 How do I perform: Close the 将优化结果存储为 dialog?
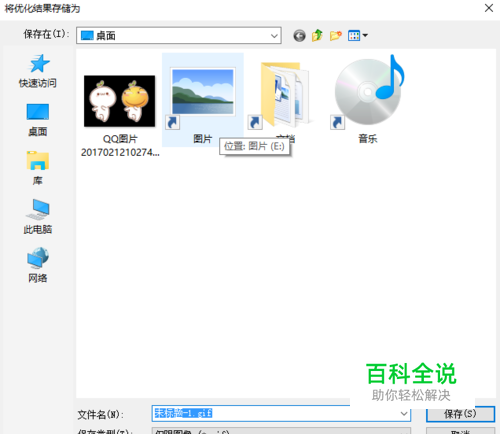[x=489, y=8]
